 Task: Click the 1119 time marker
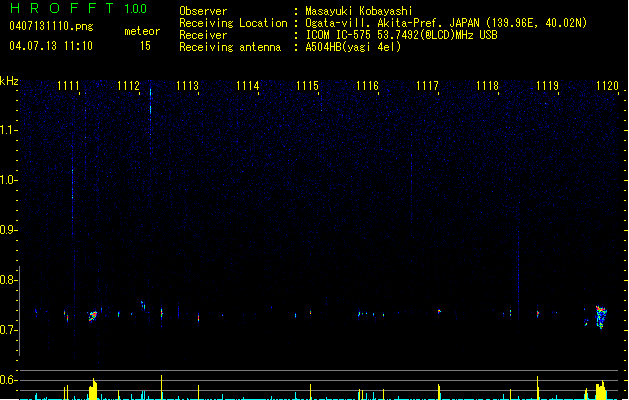547,86
